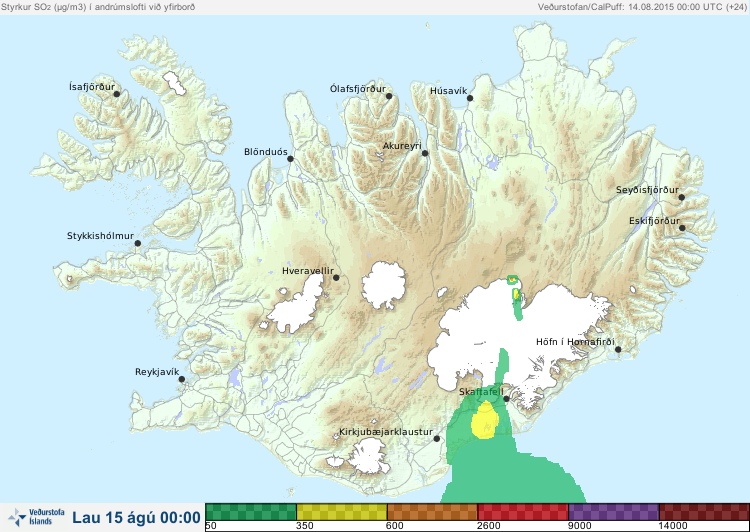
Task: Select the Eskifjörður location label
Action: coord(654,221)
